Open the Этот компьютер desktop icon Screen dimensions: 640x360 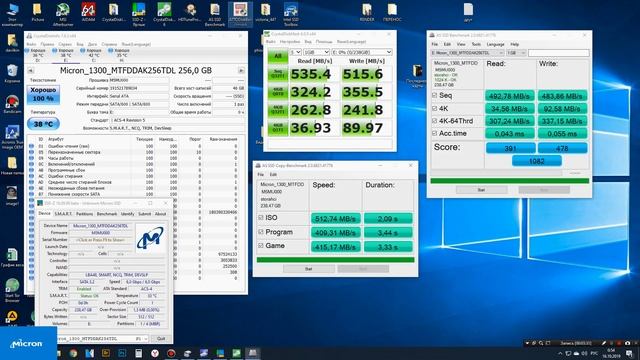[x=12, y=14]
